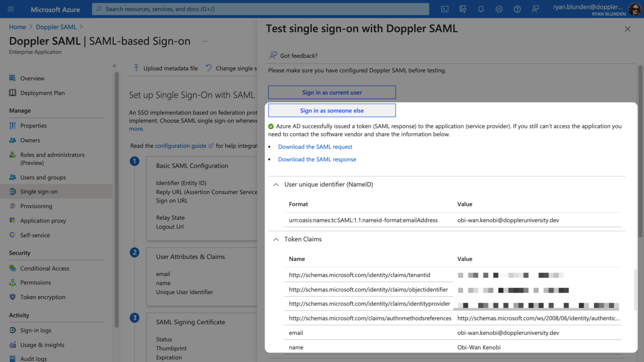644x362 pixels.
Task: Collapse the User unique identifier section
Action: tap(276, 185)
